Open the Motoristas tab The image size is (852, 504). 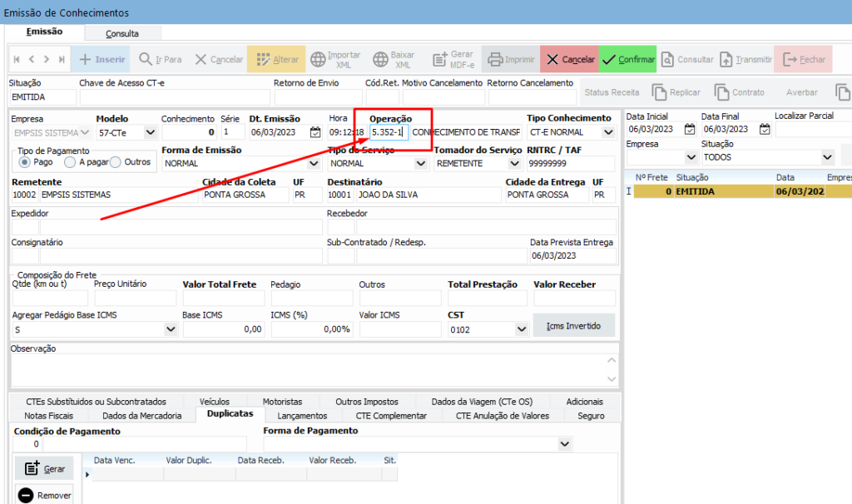pyautogui.click(x=283, y=402)
